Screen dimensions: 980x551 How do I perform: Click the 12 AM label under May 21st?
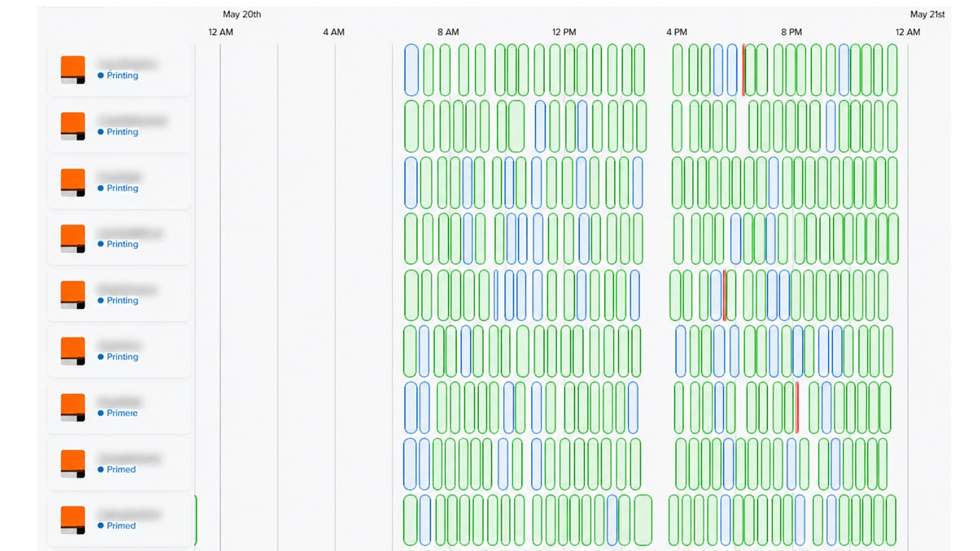click(908, 32)
